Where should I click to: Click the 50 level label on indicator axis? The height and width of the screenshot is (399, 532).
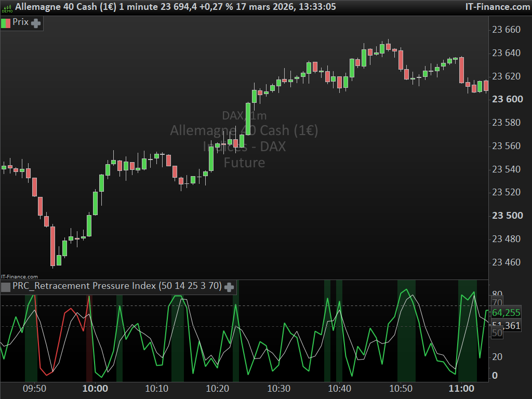click(497, 333)
